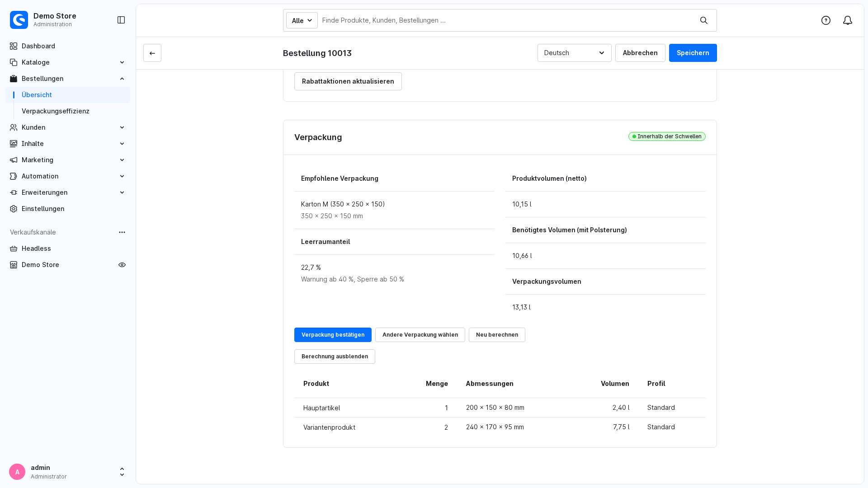The image size is (868, 488).
Task: Click the Kataloge icon in sidebar
Action: (x=14, y=62)
